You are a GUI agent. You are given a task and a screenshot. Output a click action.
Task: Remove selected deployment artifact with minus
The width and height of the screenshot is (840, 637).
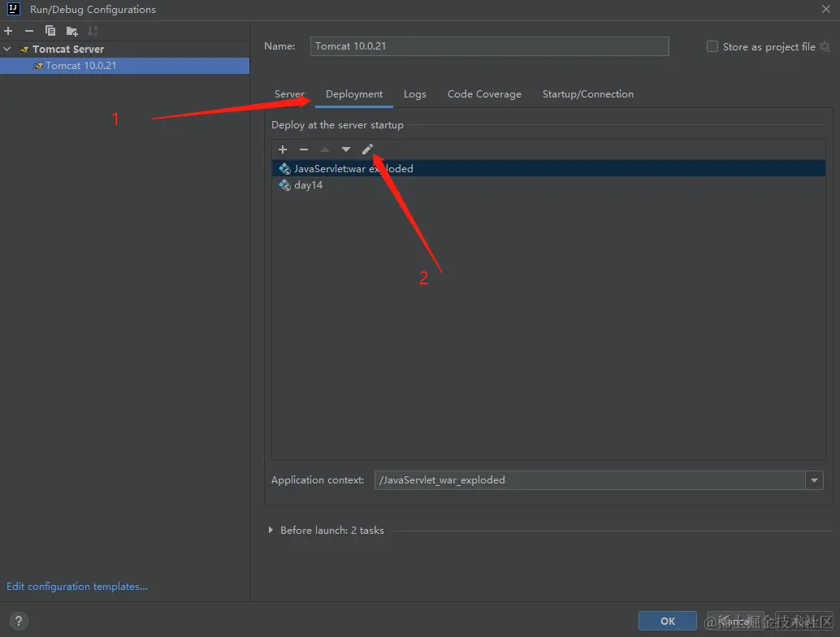(x=304, y=149)
